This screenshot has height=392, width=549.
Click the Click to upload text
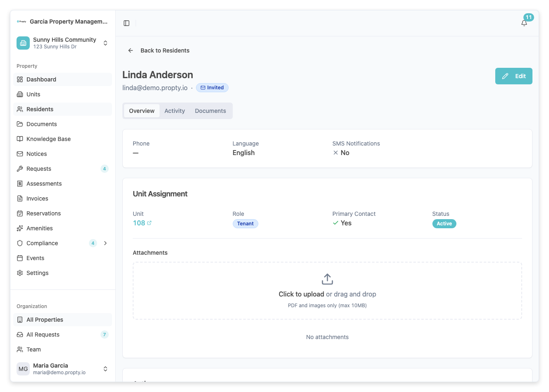[301, 294]
